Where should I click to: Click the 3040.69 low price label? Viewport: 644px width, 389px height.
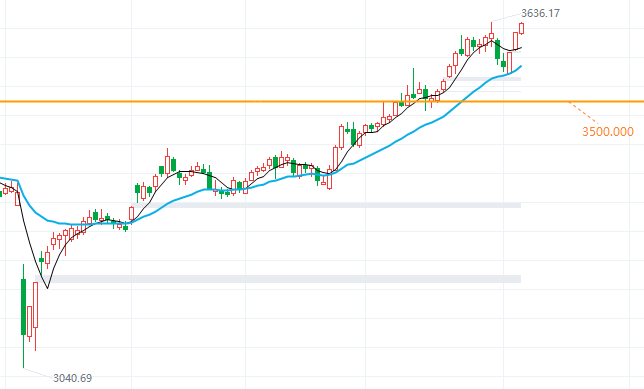click(x=73, y=378)
